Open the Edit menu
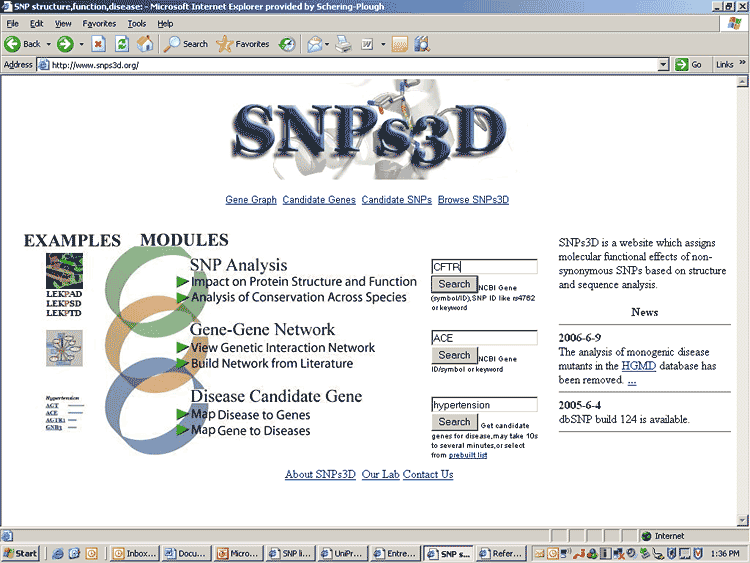 click(36, 23)
